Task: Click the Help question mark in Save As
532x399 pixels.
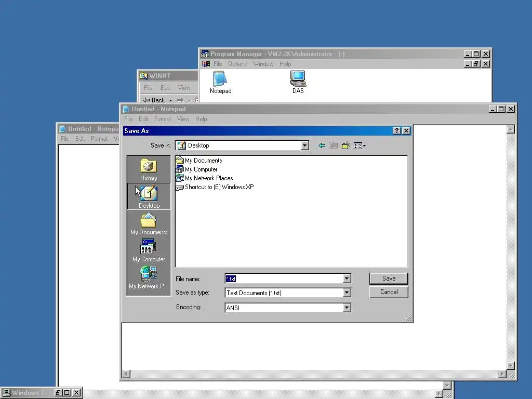Action: pyautogui.click(x=396, y=130)
